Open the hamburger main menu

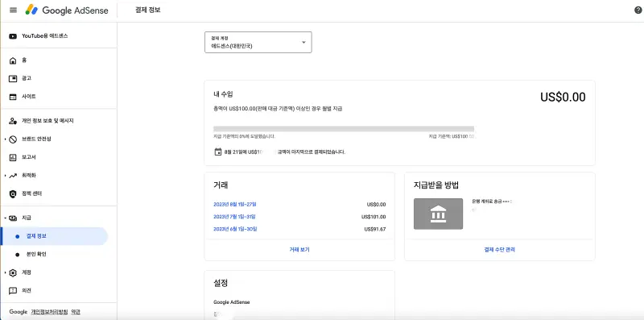13,10
